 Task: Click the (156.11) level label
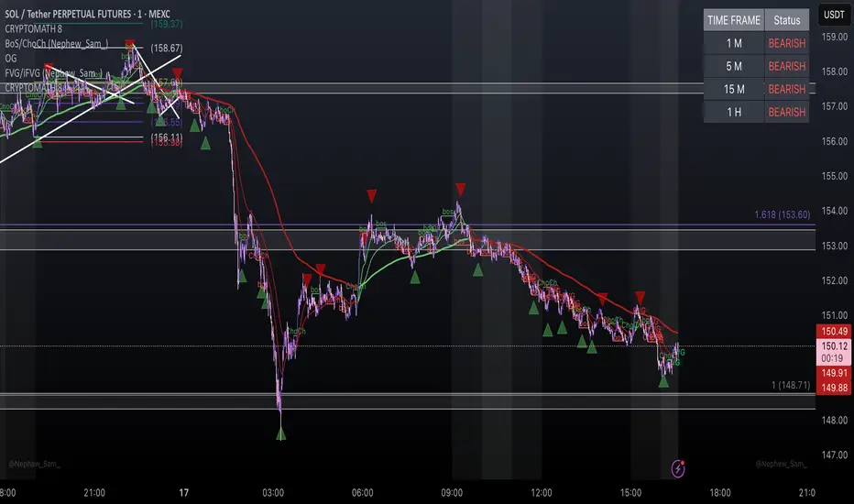[166, 137]
